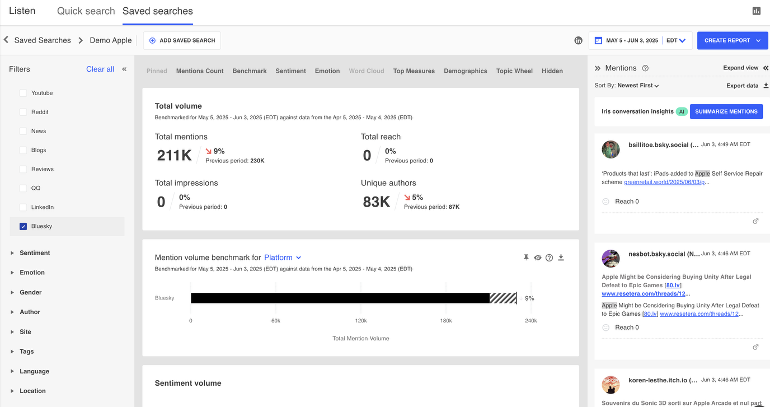
Task: Jump to the Sentiment section tab
Action: pyautogui.click(x=291, y=71)
